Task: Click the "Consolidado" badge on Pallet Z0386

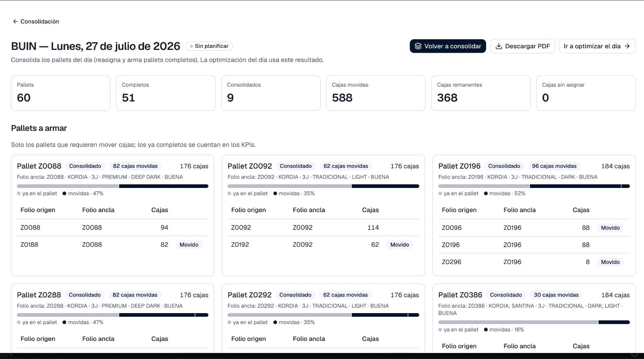Action: click(506, 295)
